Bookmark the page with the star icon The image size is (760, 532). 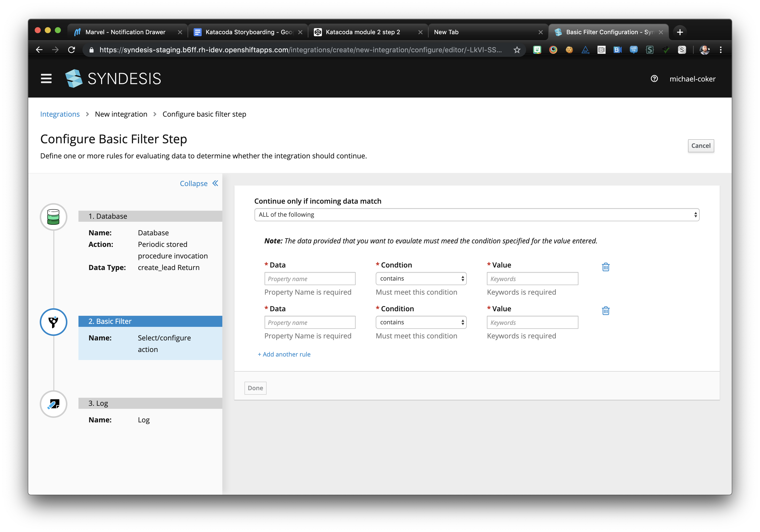517,50
